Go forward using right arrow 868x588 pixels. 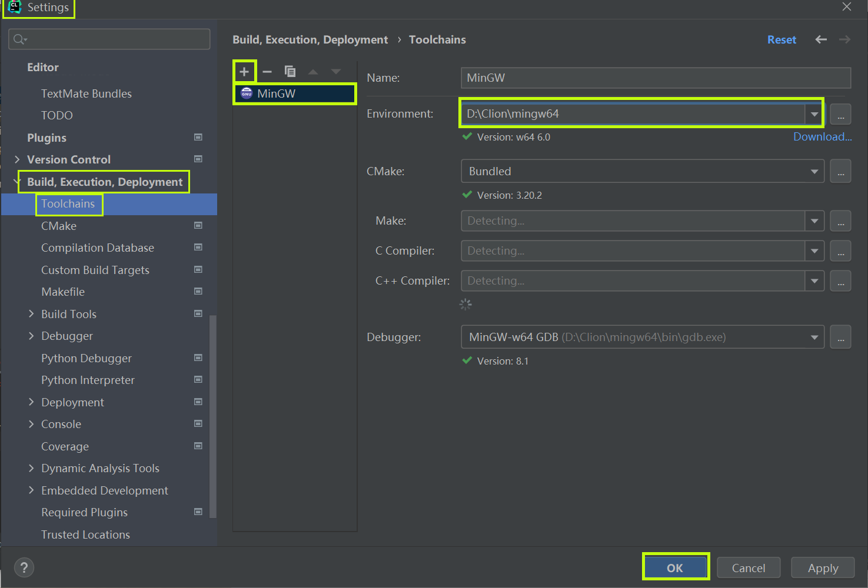[844, 39]
